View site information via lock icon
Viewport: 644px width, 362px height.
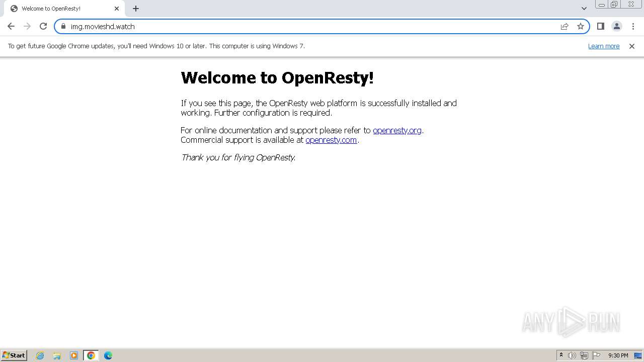(x=63, y=26)
